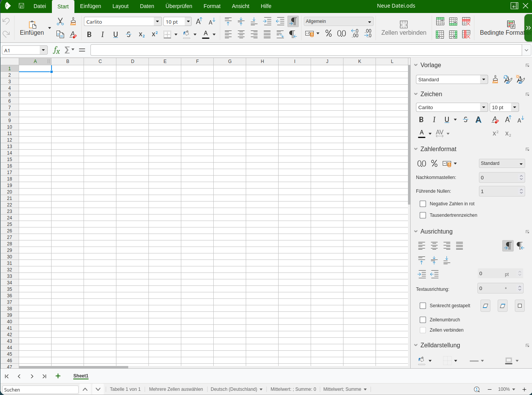
Task: Switch to the Daten tab
Action: 147,6
